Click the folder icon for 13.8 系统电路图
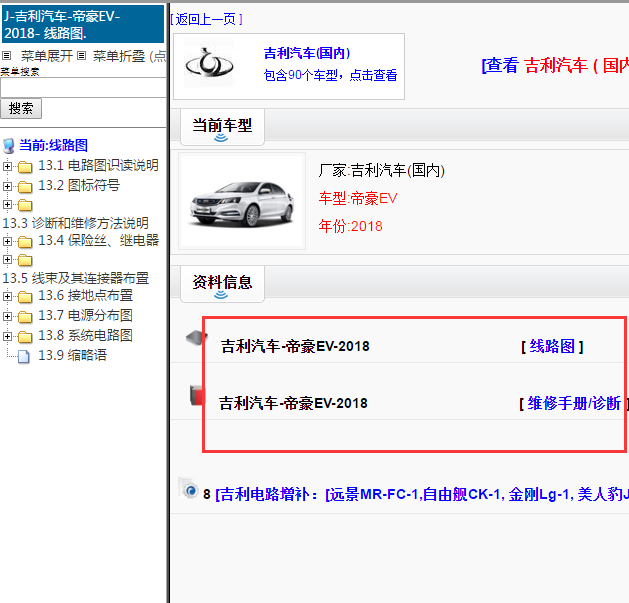629x603 pixels. coord(25,337)
